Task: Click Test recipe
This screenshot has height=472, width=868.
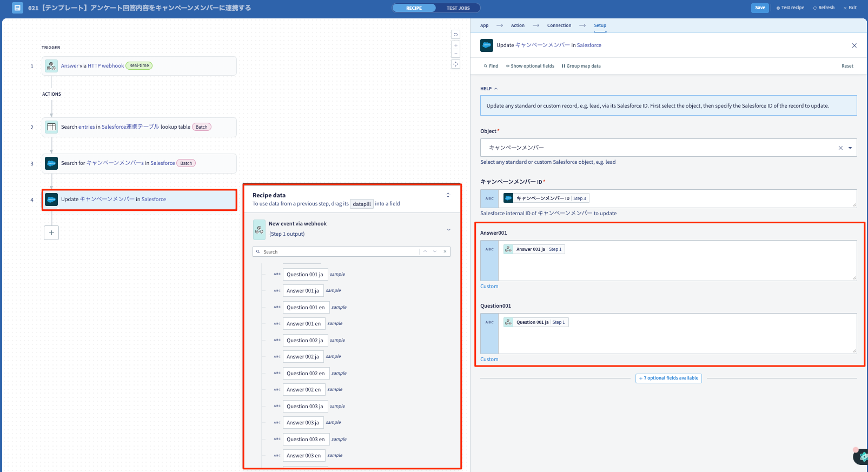Action: pyautogui.click(x=790, y=8)
